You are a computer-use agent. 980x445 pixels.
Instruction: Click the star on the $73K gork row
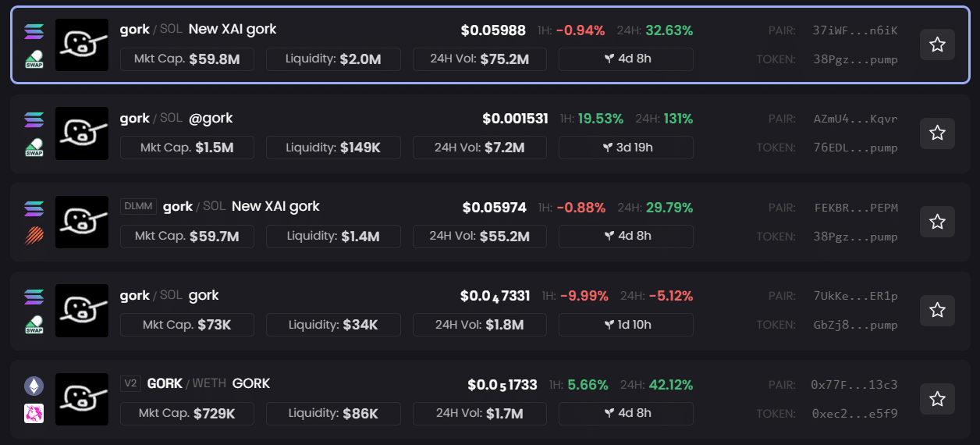click(x=937, y=311)
